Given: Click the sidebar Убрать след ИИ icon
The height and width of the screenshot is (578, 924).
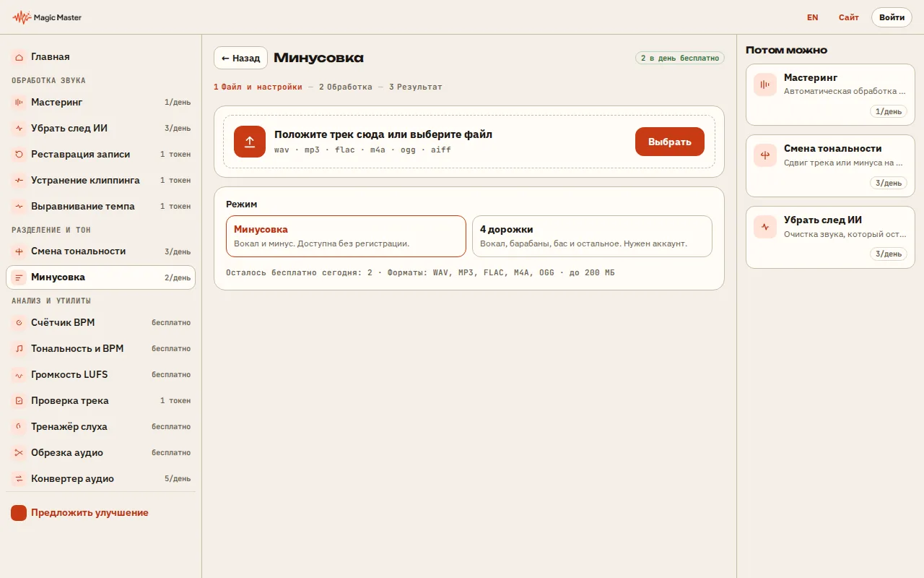Looking at the screenshot, I should [19, 129].
